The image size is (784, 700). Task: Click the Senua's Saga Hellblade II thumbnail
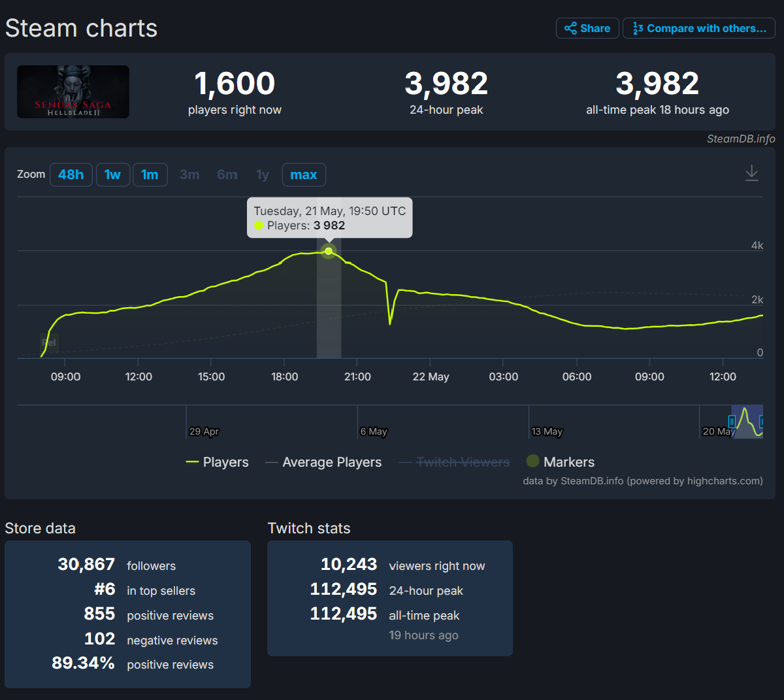pyautogui.click(x=73, y=92)
